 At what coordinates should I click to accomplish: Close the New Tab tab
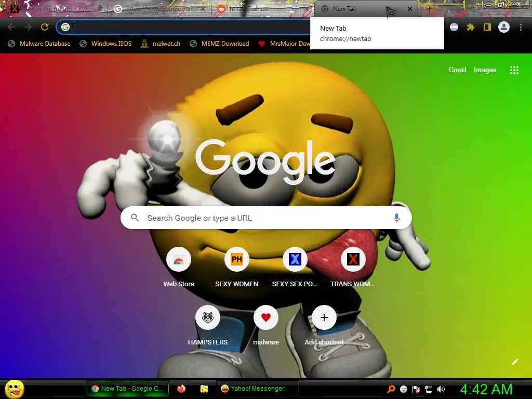coord(410,9)
